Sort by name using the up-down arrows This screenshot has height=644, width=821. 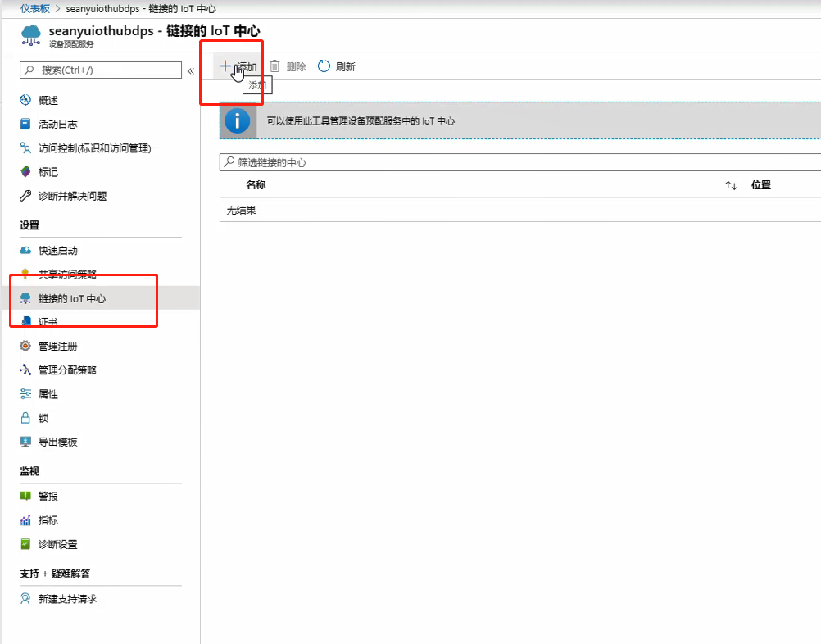731,185
